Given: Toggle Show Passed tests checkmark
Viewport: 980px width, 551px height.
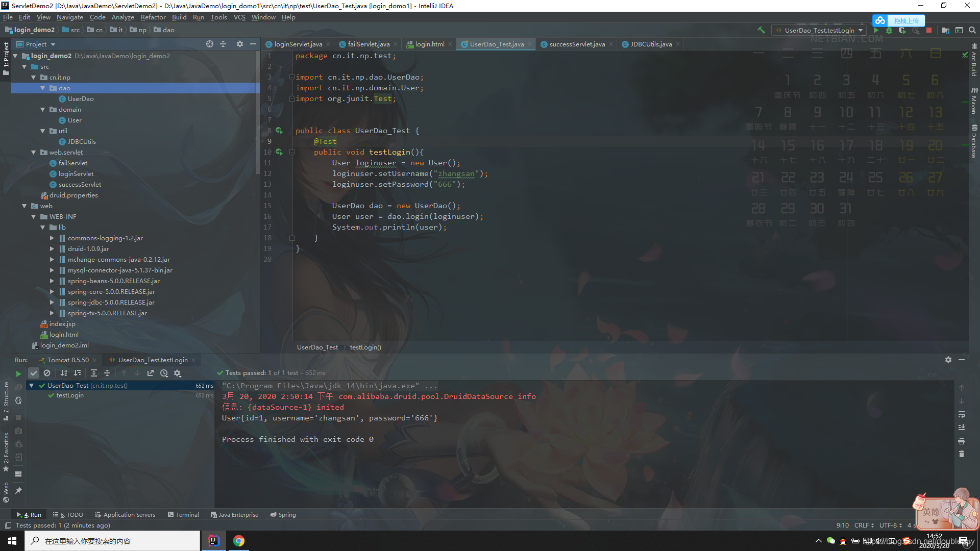Looking at the screenshot, I should tap(33, 373).
